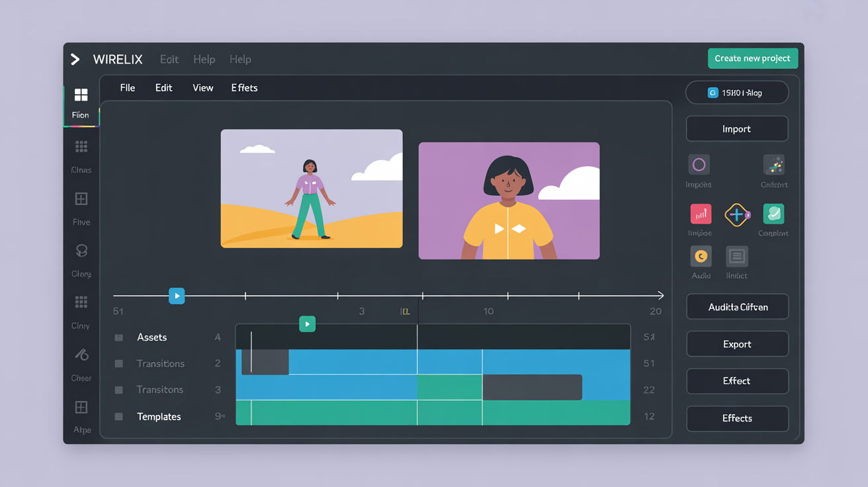Select the sparkle icon in right panel
This screenshot has width=868, height=487.
coord(773,165)
